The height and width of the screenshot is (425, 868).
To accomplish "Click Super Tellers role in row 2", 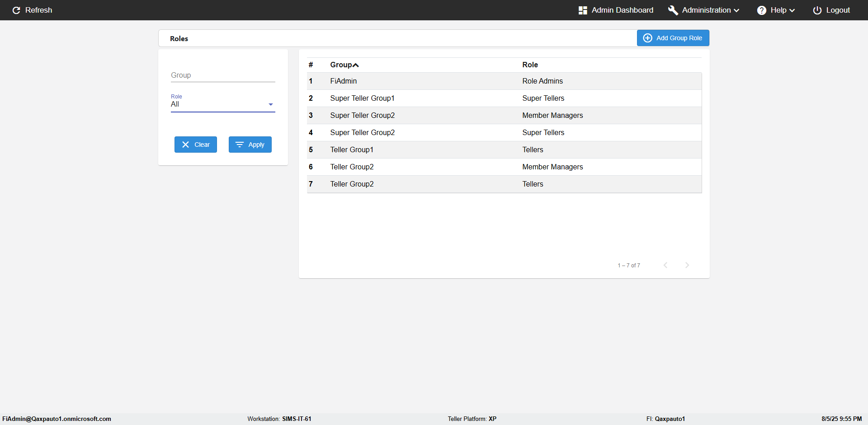I will tap(543, 98).
